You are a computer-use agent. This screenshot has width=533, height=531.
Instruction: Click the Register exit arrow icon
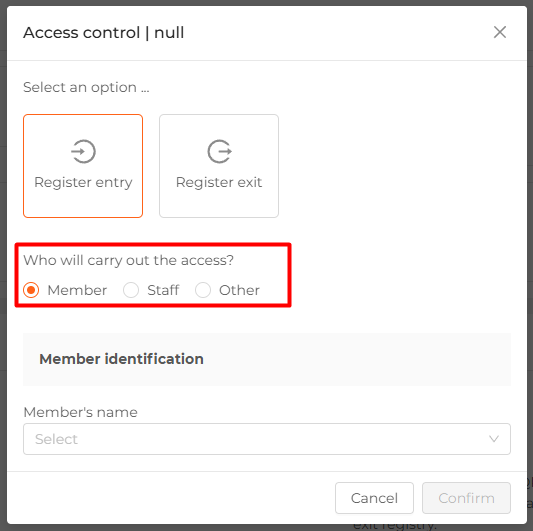pos(220,151)
